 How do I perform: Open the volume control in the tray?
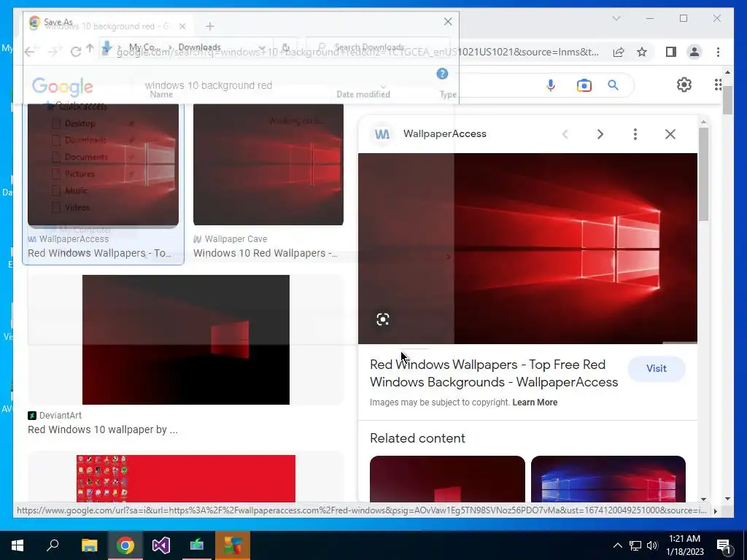(652, 545)
